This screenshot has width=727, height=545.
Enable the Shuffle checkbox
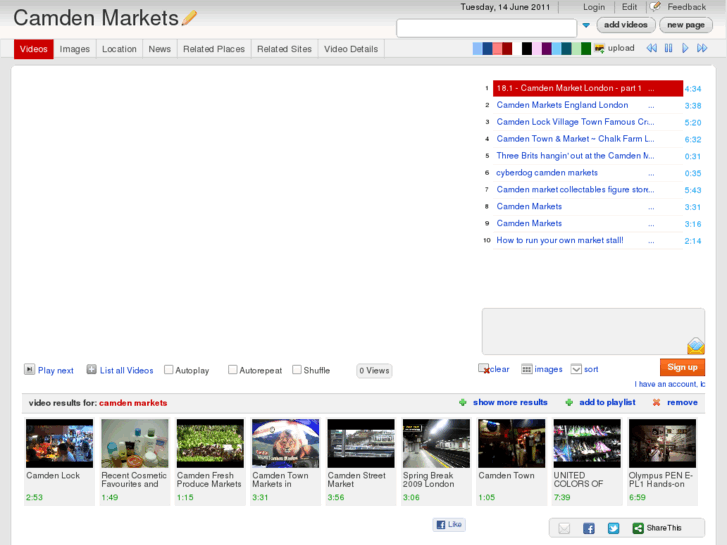point(297,370)
